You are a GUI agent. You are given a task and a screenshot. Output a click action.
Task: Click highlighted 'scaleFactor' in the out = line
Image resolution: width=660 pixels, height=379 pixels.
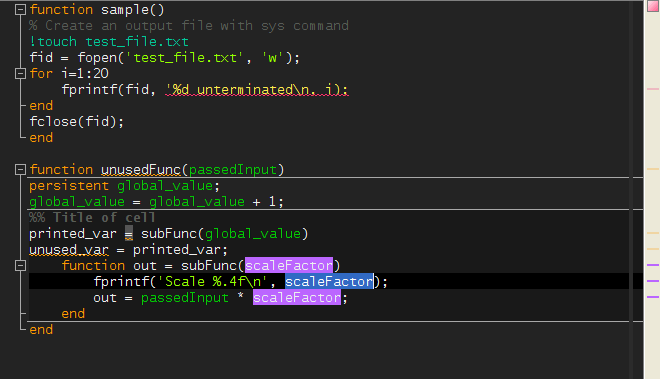coord(297,298)
